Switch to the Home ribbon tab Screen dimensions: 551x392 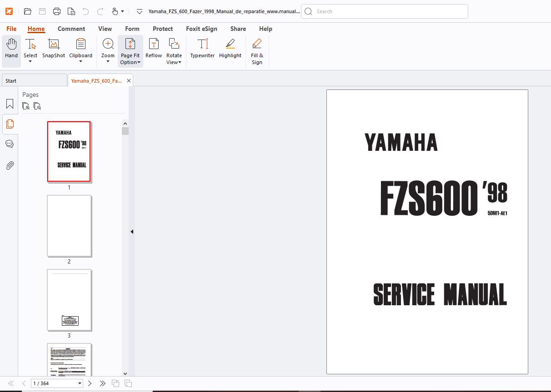pyautogui.click(x=36, y=29)
